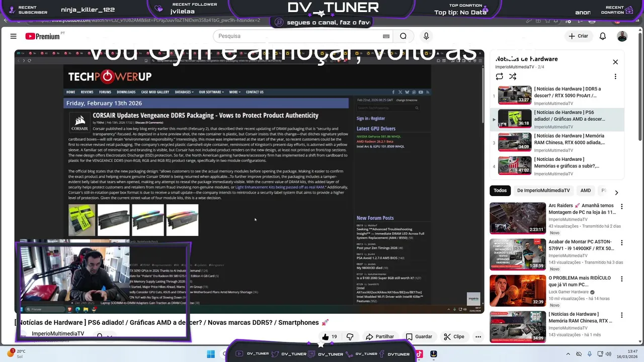Play playlist video DDR5 a descer? / RTX 5090 ProArt
644x362 pixels.
pyautogui.click(x=557, y=96)
